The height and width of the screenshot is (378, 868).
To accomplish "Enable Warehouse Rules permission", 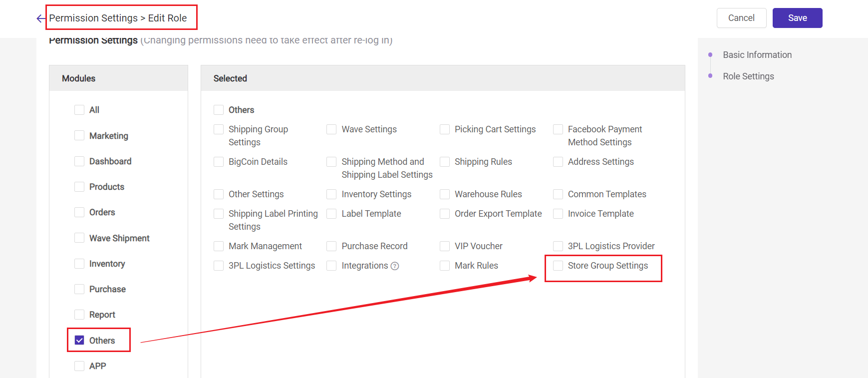I will [x=445, y=194].
